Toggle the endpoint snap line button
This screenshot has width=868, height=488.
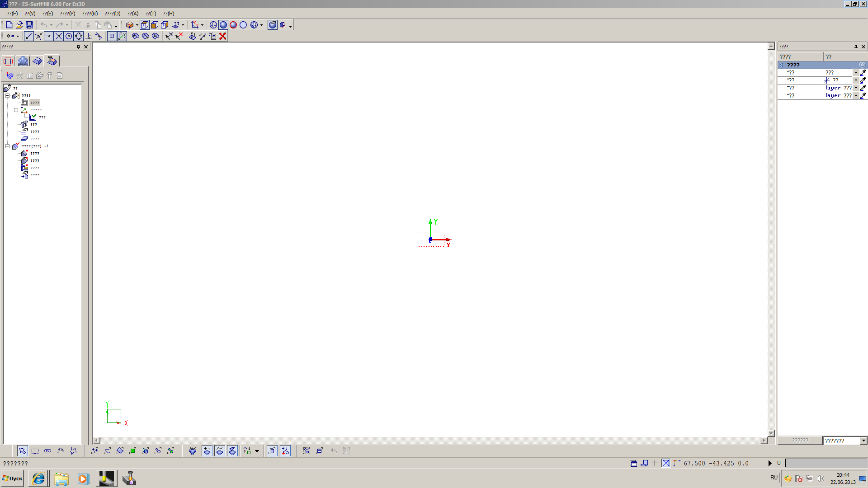click(29, 36)
